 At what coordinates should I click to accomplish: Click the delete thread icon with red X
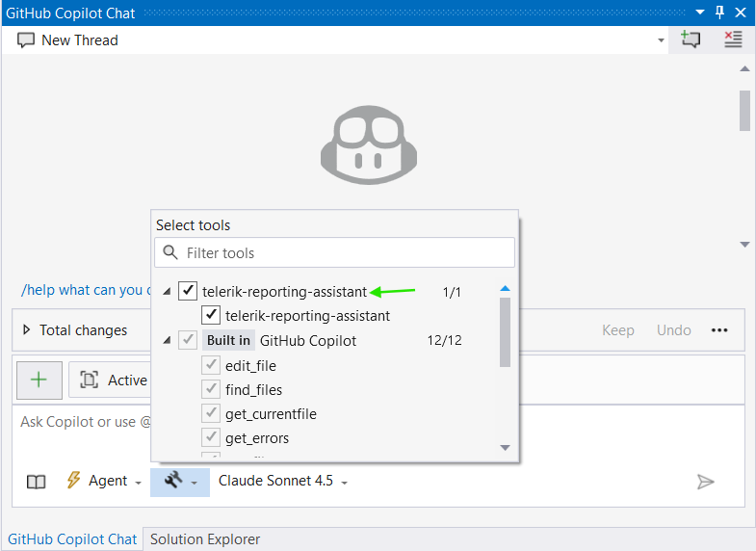[733, 39]
